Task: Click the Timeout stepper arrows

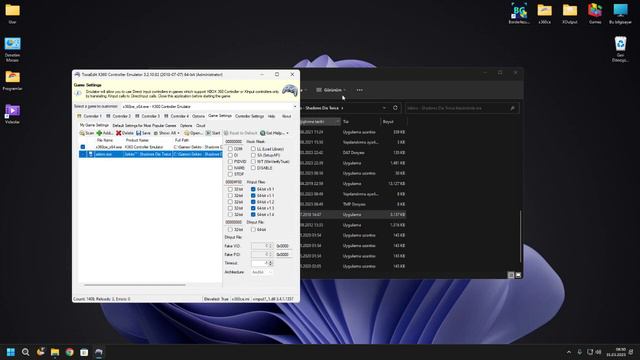Action: pyautogui.click(x=270, y=263)
